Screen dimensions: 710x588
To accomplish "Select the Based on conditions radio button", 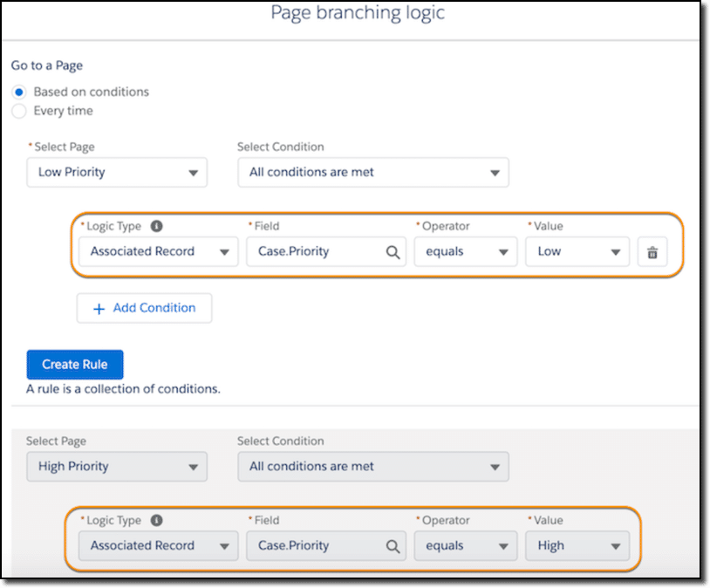I will point(19,92).
